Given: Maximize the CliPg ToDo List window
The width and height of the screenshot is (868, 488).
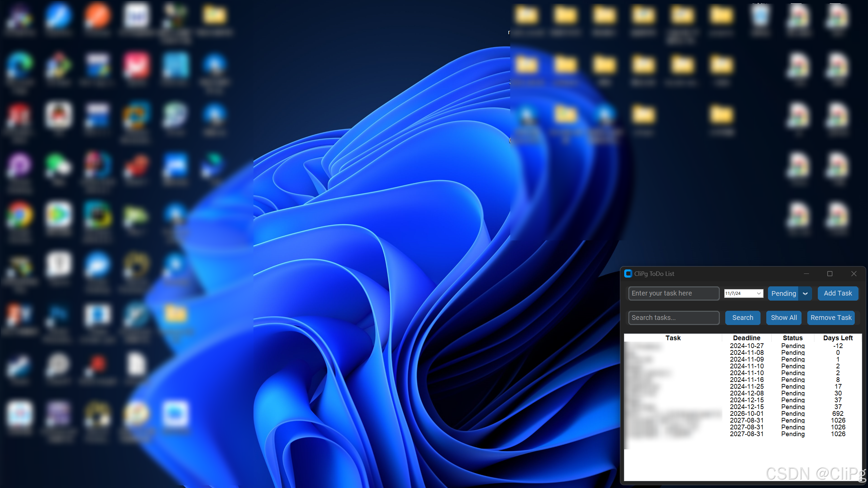Looking at the screenshot, I should (830, 273).
